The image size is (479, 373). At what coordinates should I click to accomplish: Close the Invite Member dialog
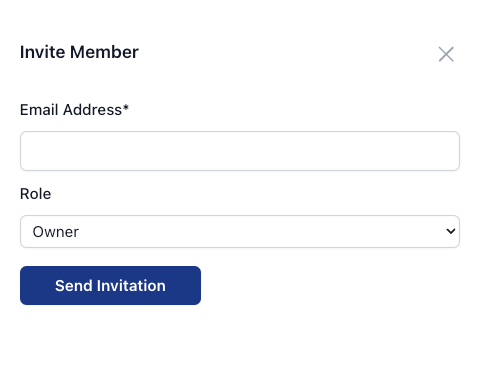click(x=446, y=54)
